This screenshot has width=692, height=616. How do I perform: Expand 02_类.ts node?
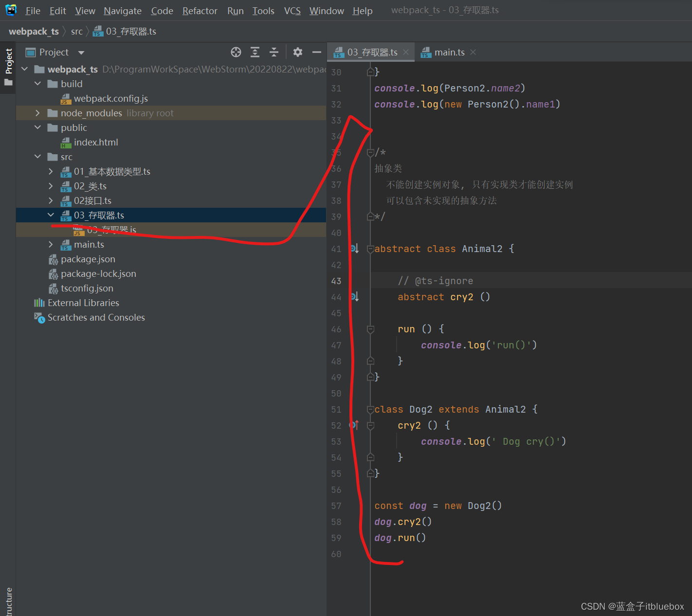pyautogui.click(x=51, y=186)
